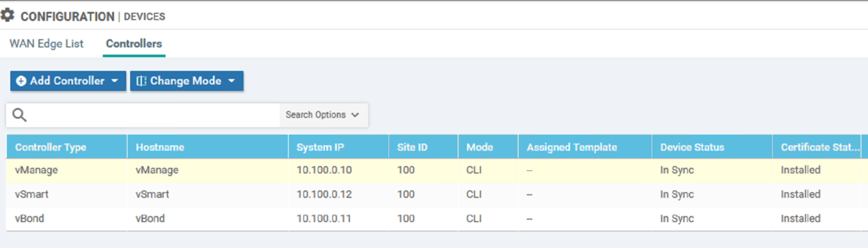Click System IP 10.100.0.10
Screen dimensions: 868x248
[324, 170]
